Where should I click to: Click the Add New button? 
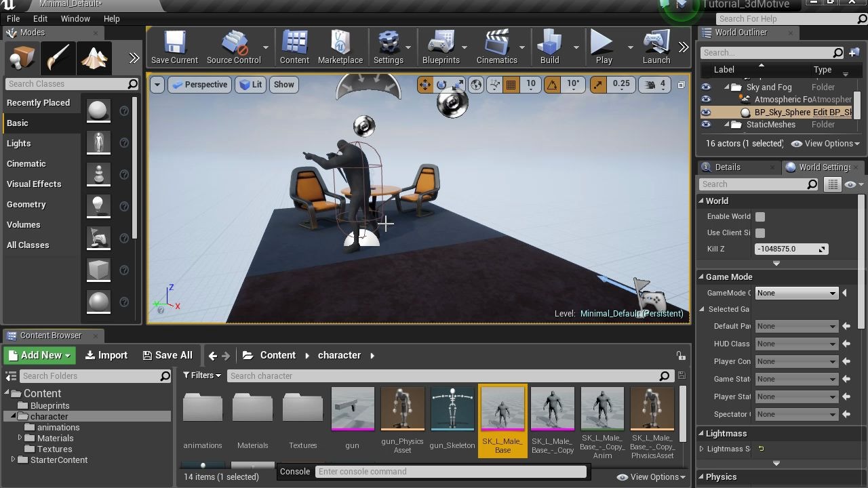(x=40, y=355)
